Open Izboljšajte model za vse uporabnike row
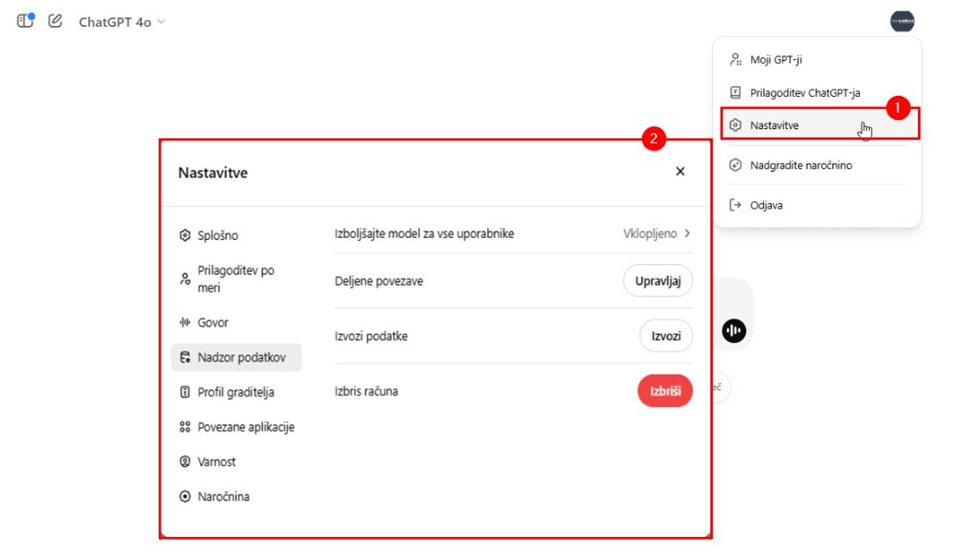Viewport: 976px width, 560px height. tap(424, 233)
